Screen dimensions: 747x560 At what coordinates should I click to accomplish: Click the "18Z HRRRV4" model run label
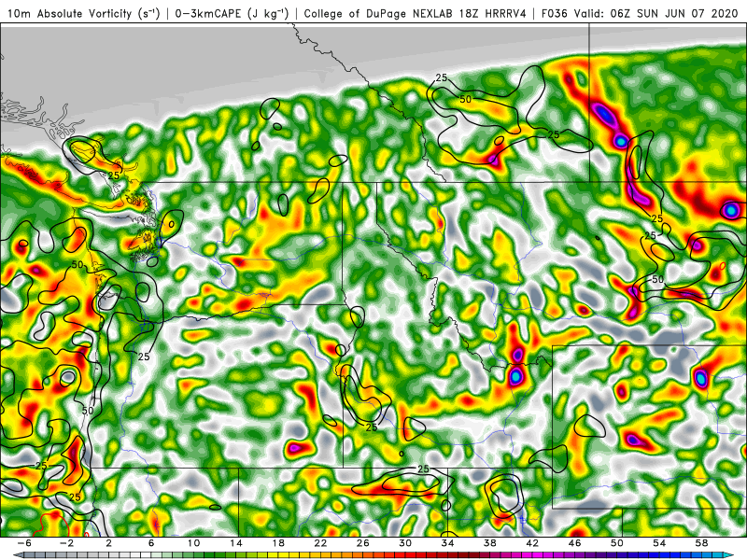coord(492,14)
